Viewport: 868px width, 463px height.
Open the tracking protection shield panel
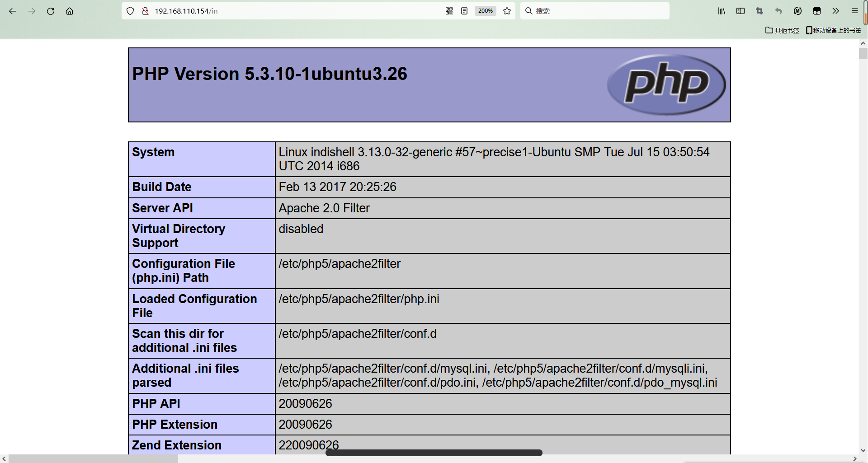click(130, 11)
